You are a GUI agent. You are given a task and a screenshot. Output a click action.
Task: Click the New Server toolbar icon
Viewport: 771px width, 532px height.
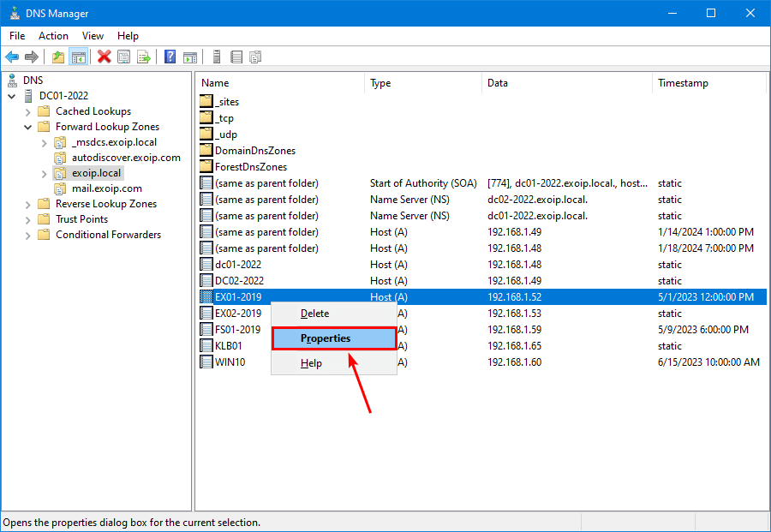[217, 57]
